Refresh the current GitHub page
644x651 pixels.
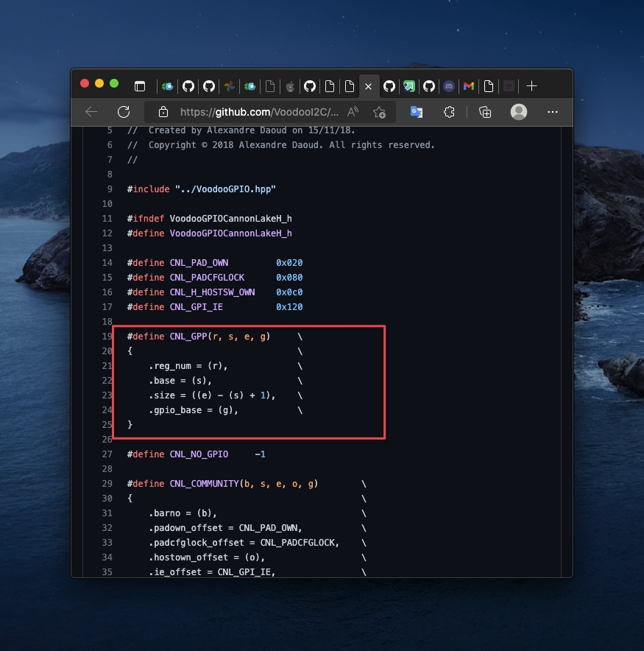pyautogui.click(x=124, y=112)
